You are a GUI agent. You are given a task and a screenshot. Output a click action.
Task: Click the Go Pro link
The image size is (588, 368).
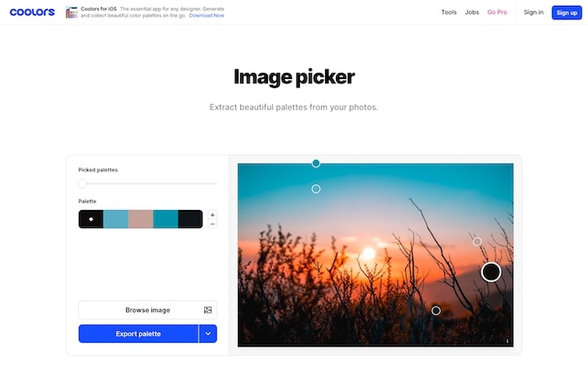coord(497,13)
